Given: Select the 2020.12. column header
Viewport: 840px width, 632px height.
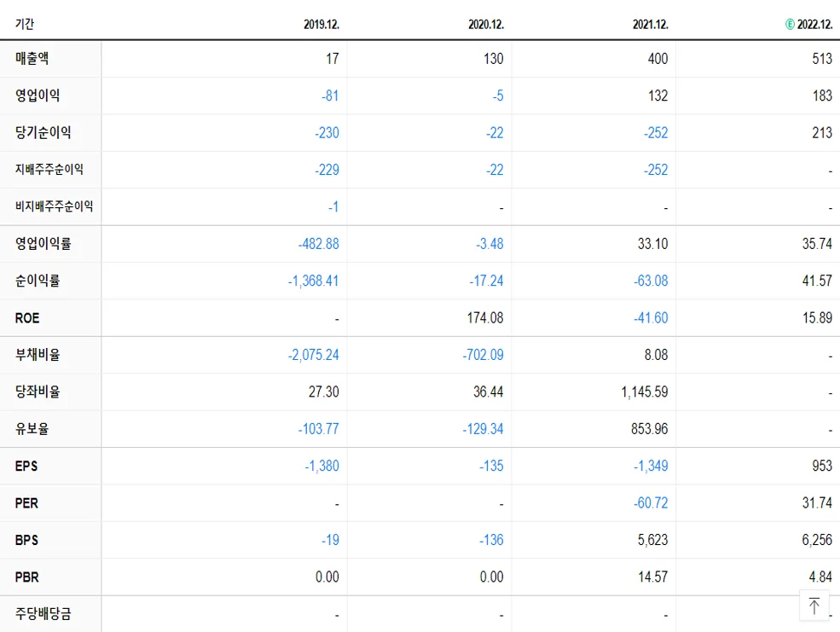Looking at the screenshot, I should [486, 25].
